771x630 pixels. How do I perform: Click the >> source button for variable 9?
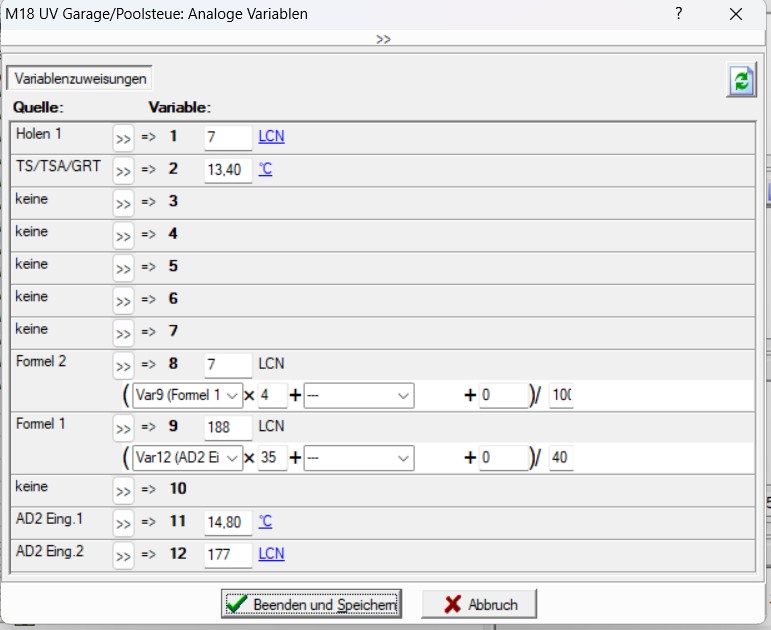click(123, 429)
